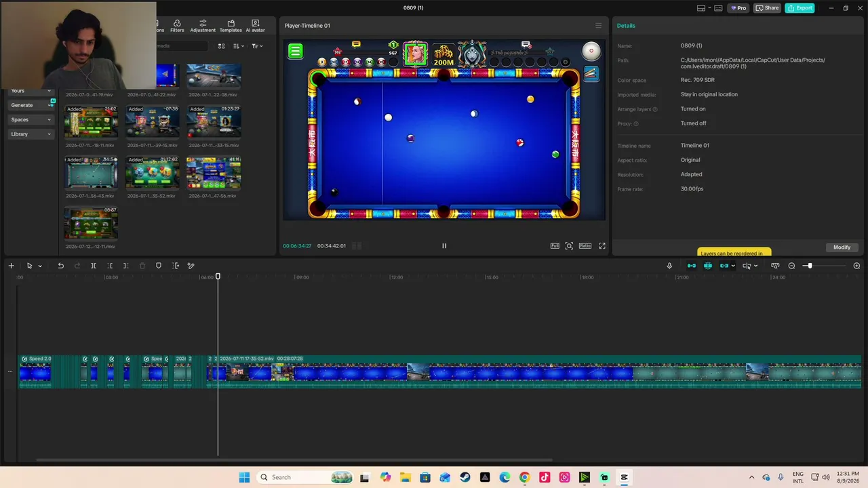The height and width of the screenshot is (488, 868).
Task: Delete left of the playhead
Action: click(110, 266)
